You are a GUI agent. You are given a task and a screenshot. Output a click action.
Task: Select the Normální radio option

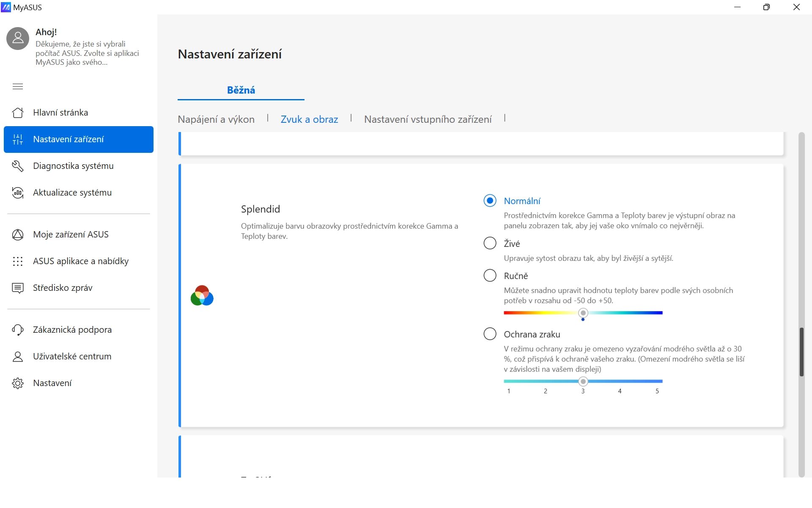[490, 201]
